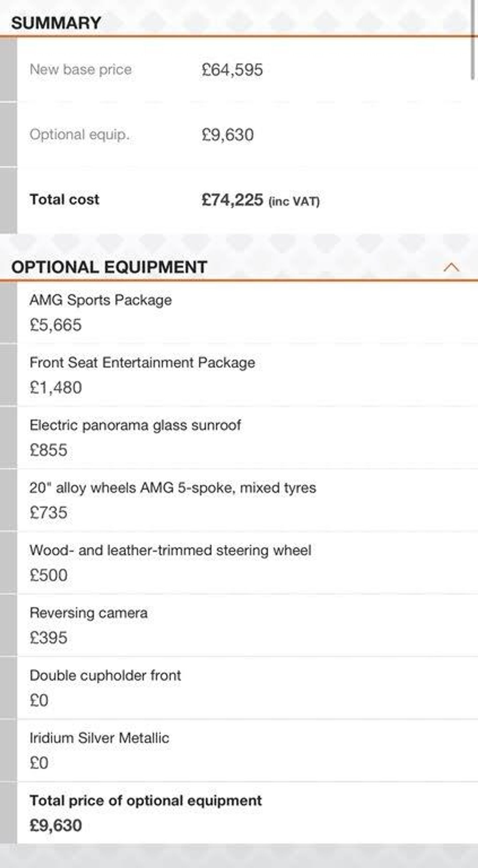Select Total price of optional equipment label

[x=145, y=801]
